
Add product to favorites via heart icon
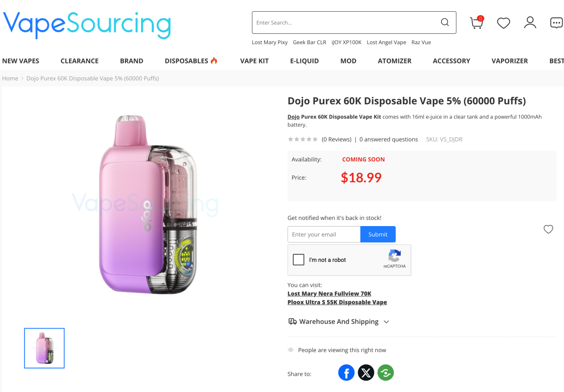[548, 229]
